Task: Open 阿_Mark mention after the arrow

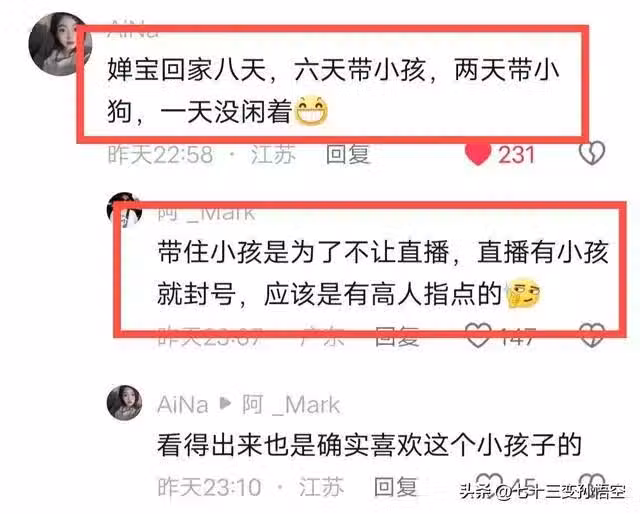Action: tap(291, 405)
